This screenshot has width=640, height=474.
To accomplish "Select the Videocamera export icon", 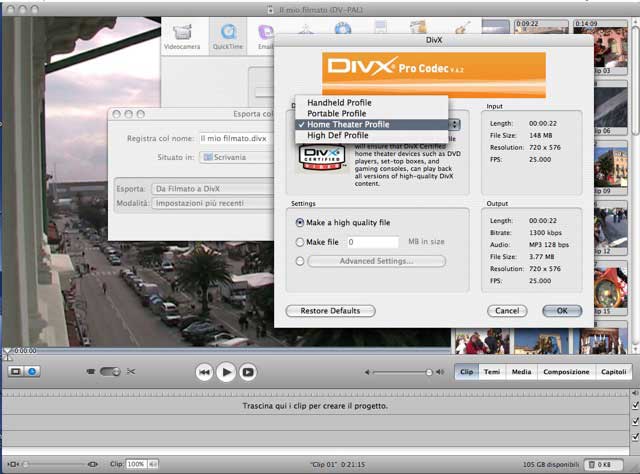I will click(182, 37).
